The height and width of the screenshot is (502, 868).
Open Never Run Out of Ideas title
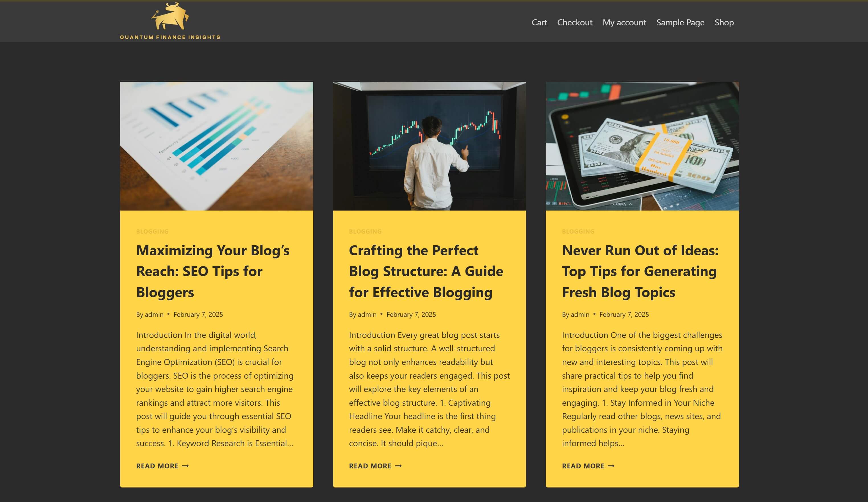tap(640, 271)
